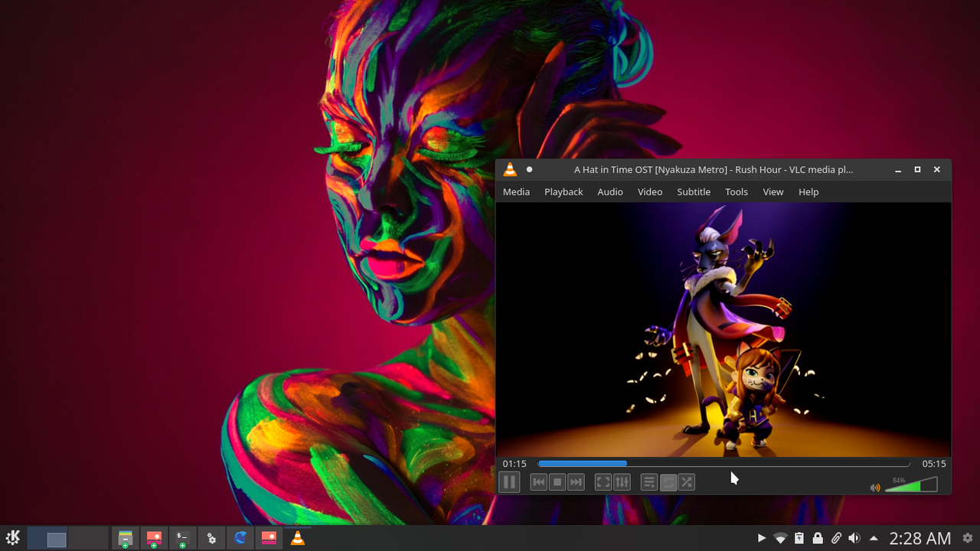Toggle shuffle/random playback in VLC
Image resolution: width=980 pixels, height=551 pixels.
click(x=687, y=482)
